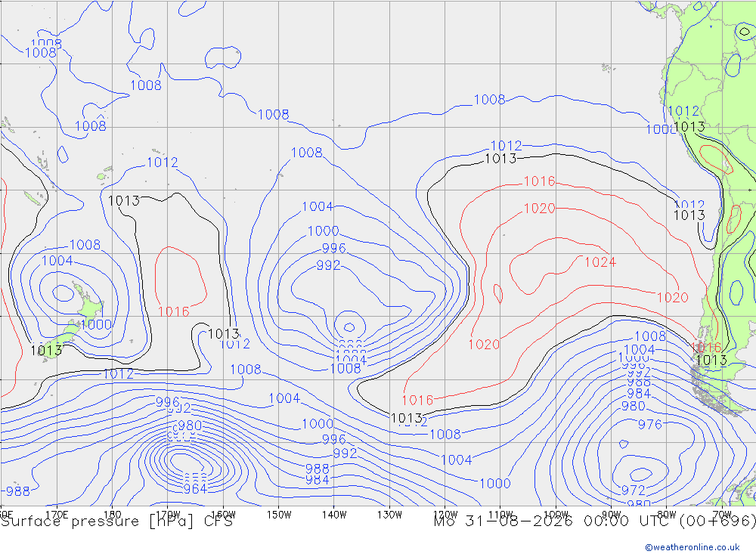This screenshot has height=554, width=756.
Task: Click the blue 964 pressure label
Action: [195, 488]
